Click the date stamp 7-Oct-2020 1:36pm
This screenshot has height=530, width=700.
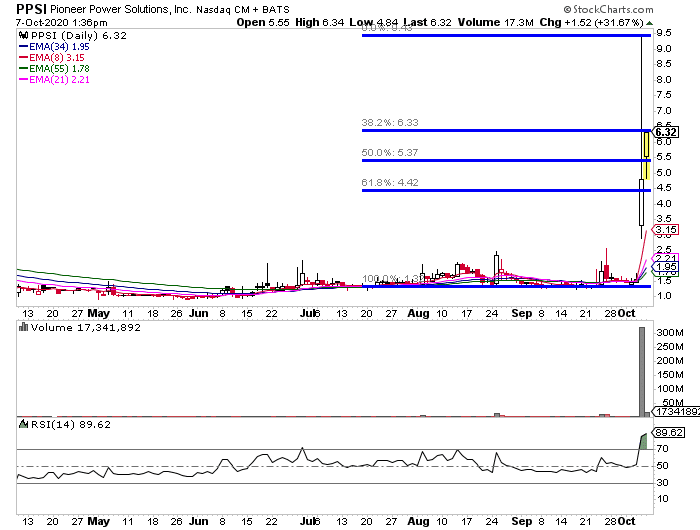coord(62,22)
